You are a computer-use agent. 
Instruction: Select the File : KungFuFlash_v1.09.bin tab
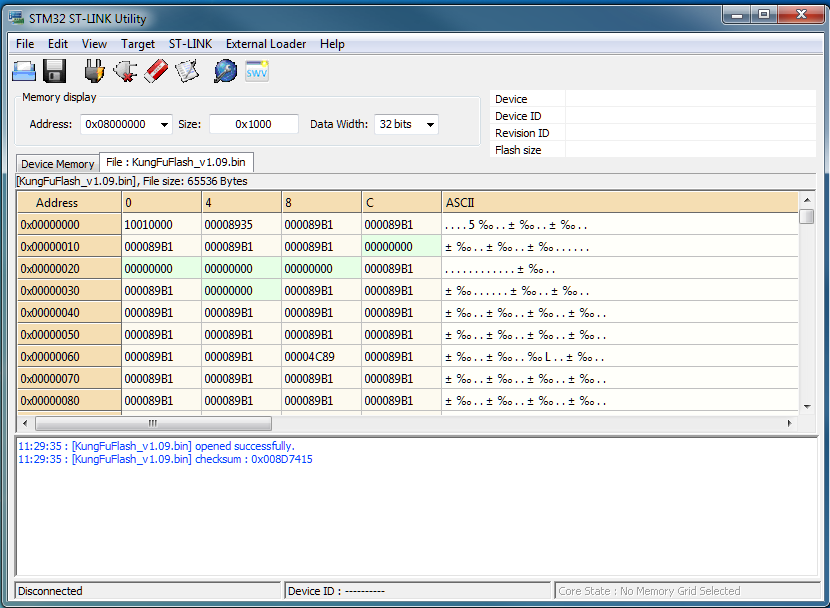(x=176, y=162)
